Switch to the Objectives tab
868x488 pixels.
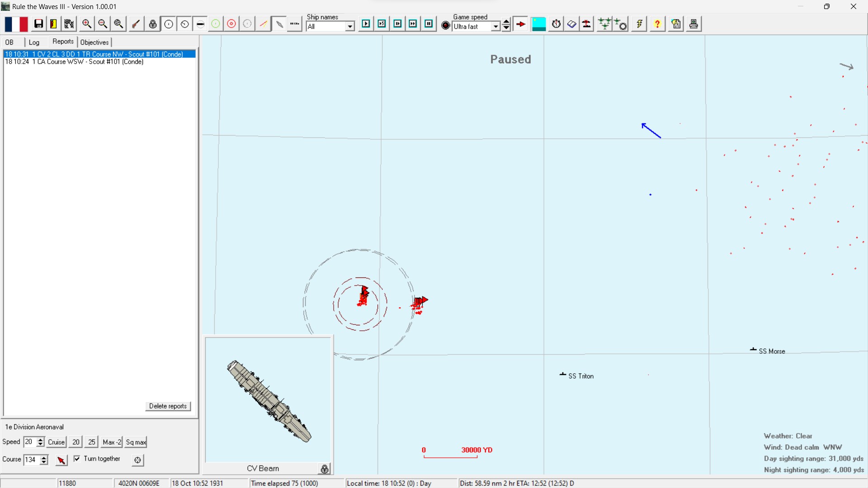(95, 42)
